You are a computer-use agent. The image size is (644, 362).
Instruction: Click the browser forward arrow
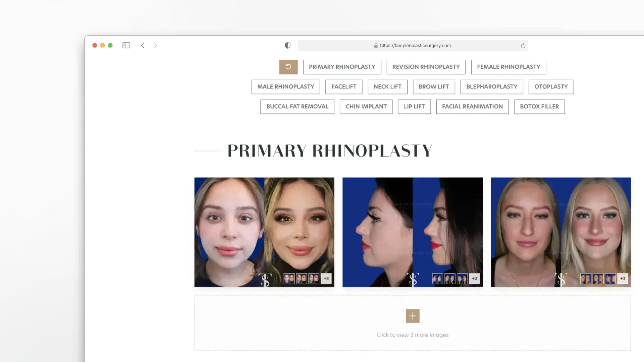[x=155, y=45]
